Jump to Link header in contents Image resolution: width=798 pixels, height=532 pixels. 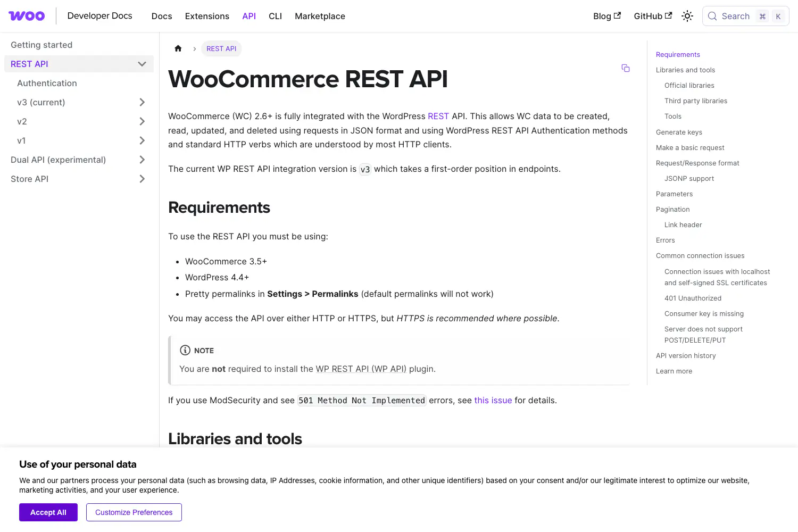[x=683, y=225]
